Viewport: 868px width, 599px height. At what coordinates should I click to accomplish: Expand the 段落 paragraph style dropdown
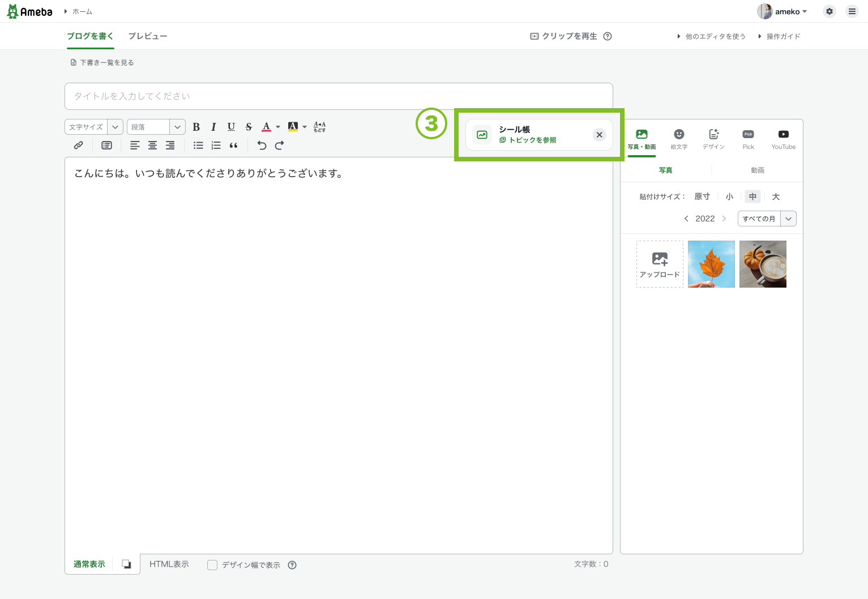click(x=156, y=127)
